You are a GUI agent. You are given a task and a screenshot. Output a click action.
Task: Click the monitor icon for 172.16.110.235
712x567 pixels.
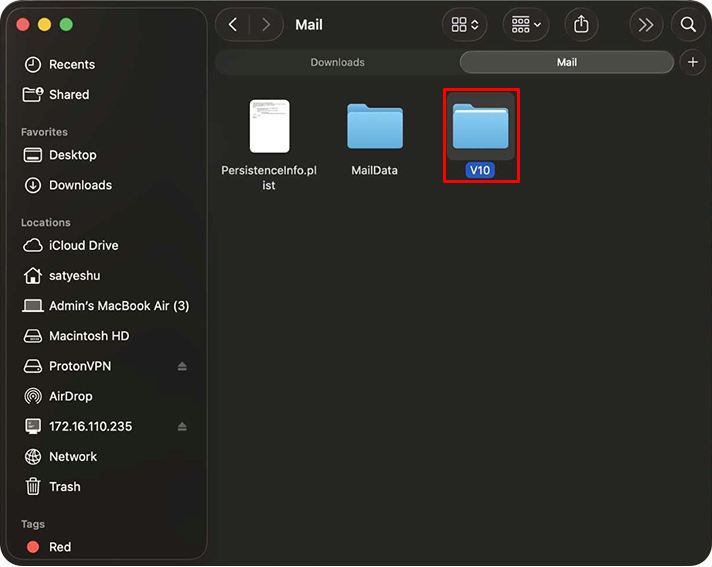coord(33,426)
